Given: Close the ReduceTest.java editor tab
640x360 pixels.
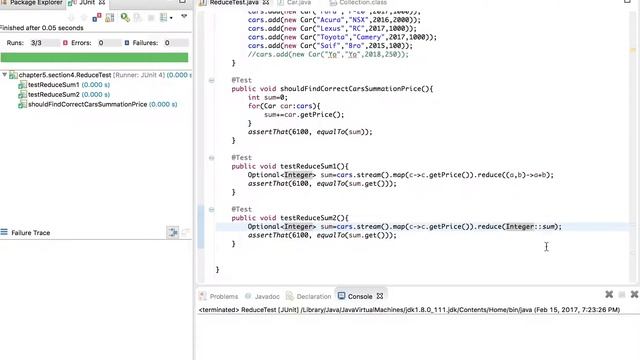Looking at the screenshot, I should 266,2.
